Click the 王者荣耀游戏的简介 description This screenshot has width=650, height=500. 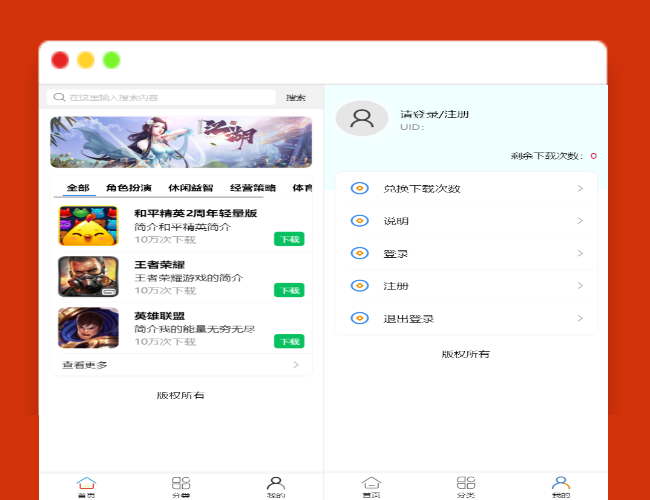tap(189, 278)
